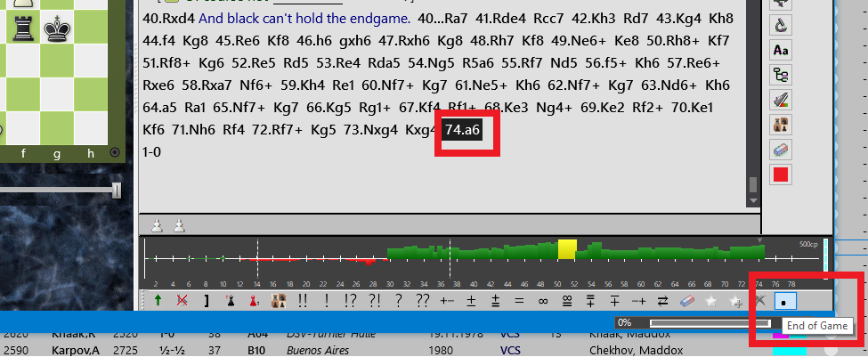Go to move 73.Nxg4 in notation

click(372, 130)
